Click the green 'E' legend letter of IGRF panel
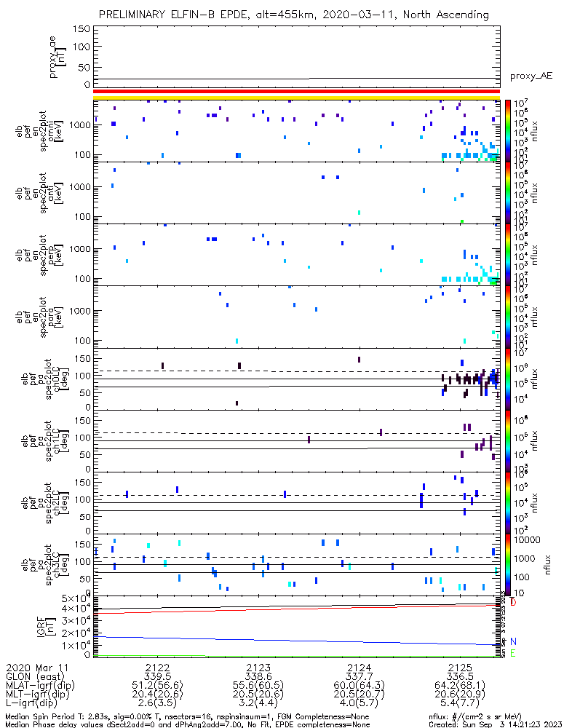 pos(513,654)
